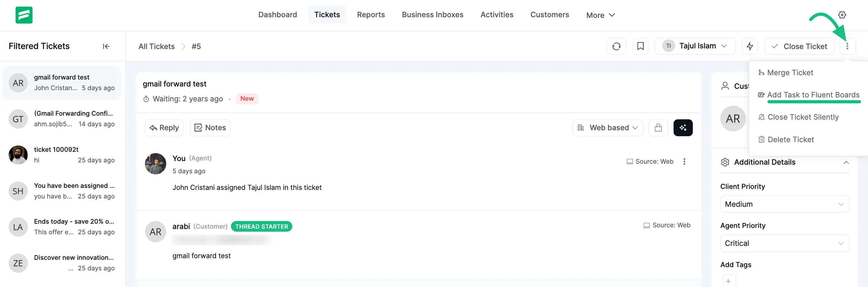Click the Notes button
This screenshot has height=287, width=868.
click(210, 128)
